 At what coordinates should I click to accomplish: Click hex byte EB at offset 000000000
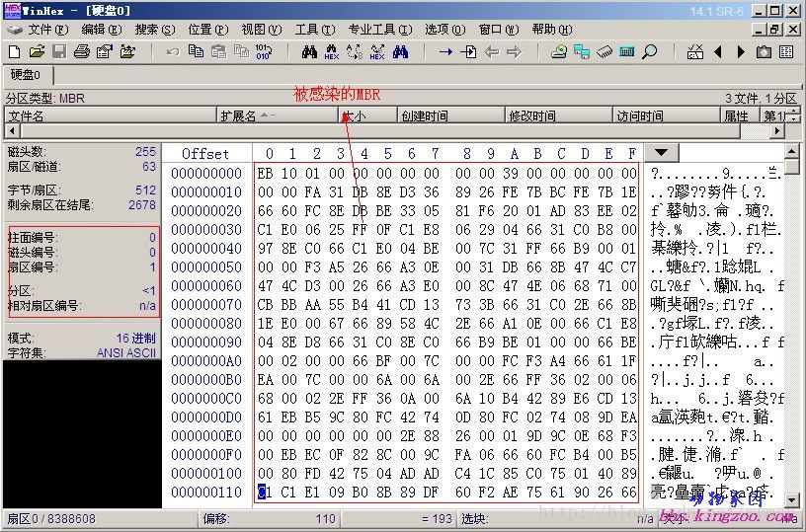[266, 173]
